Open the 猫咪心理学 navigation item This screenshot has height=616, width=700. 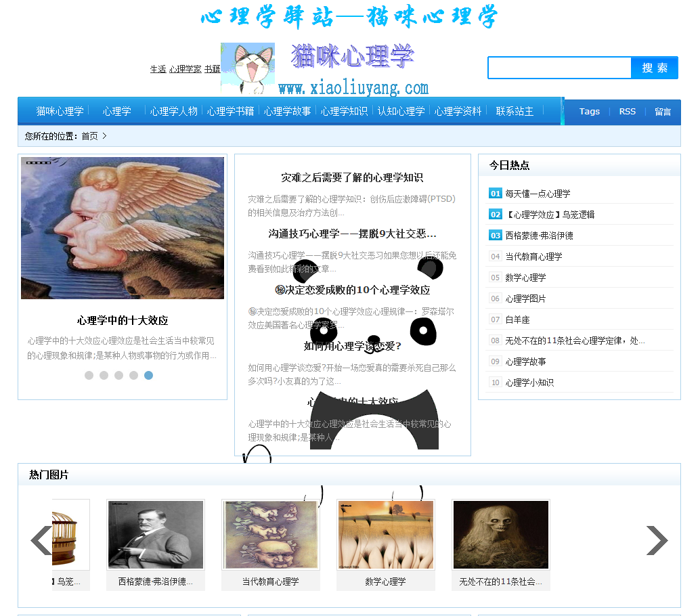click(60, 111)
